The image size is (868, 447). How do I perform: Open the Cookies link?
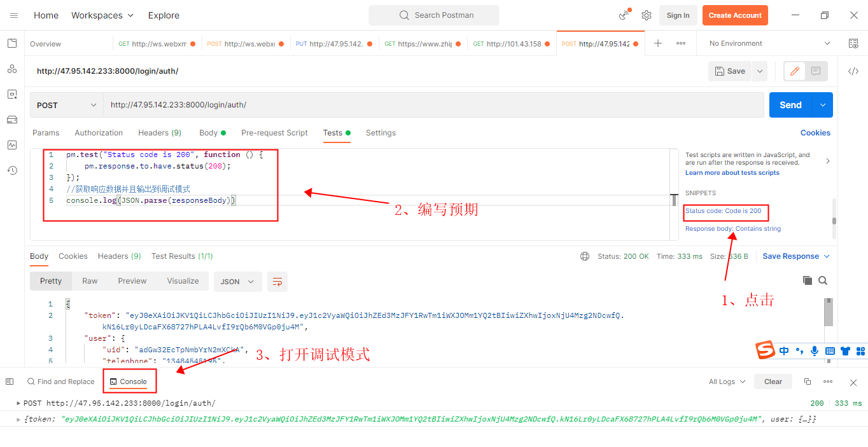point(815,133)
